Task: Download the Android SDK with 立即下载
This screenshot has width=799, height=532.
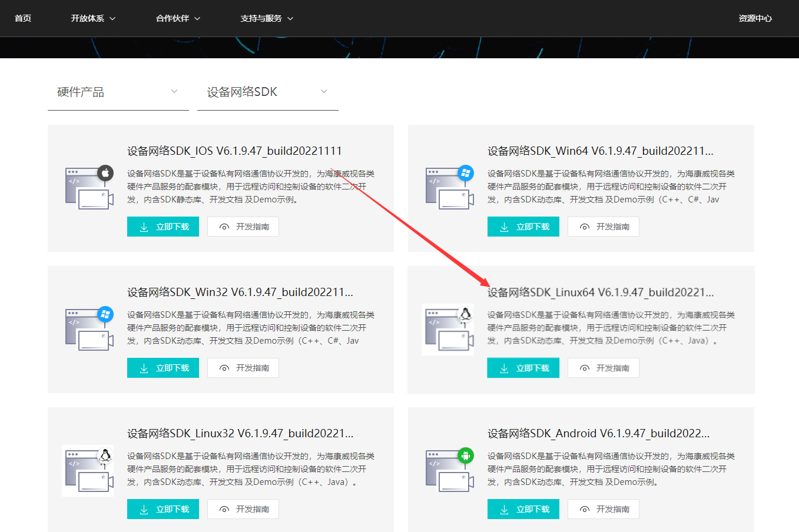Action: tap(523, 509)
